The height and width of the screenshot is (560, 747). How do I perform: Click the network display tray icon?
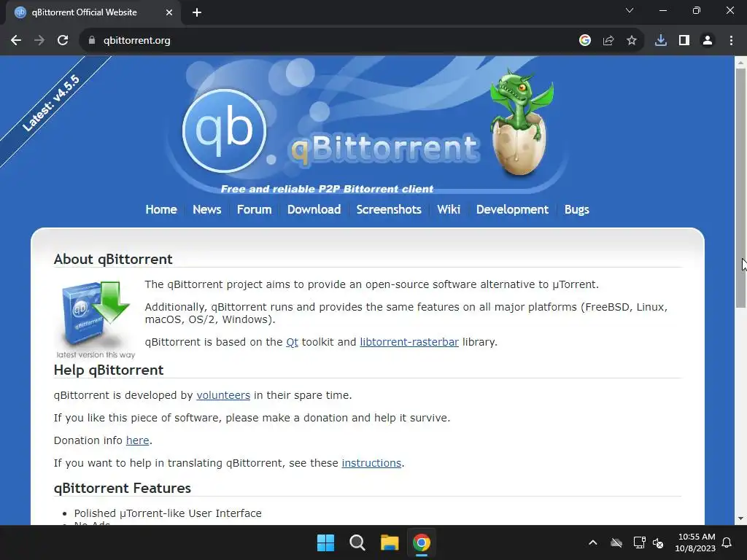(639, 542)
